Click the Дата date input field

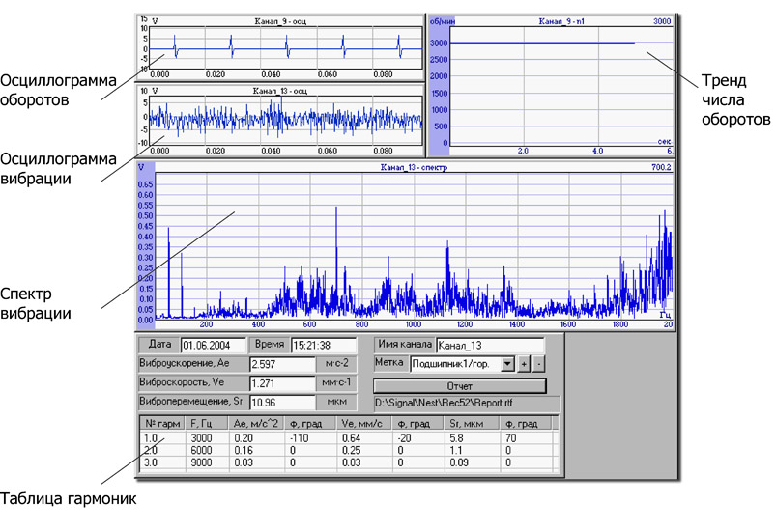tap(211, 345)
